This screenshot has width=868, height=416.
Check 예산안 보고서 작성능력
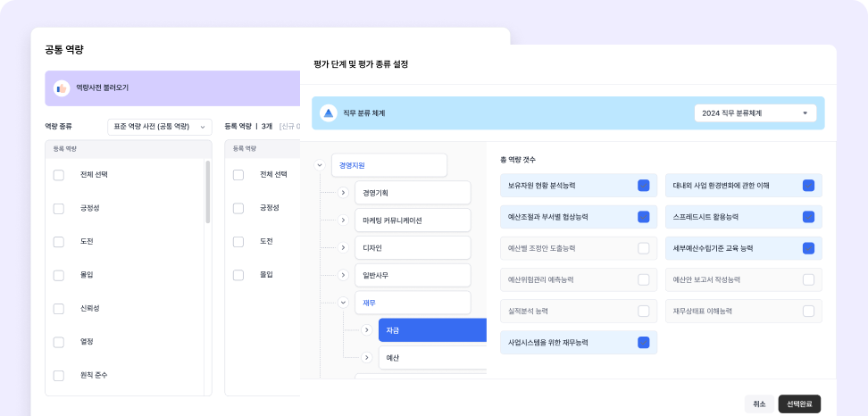click(808, 279)
